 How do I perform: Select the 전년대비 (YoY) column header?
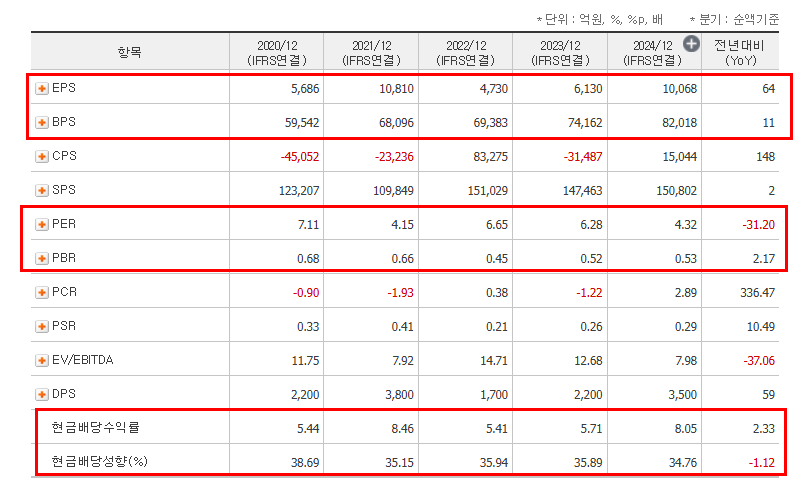pos(740,53)
